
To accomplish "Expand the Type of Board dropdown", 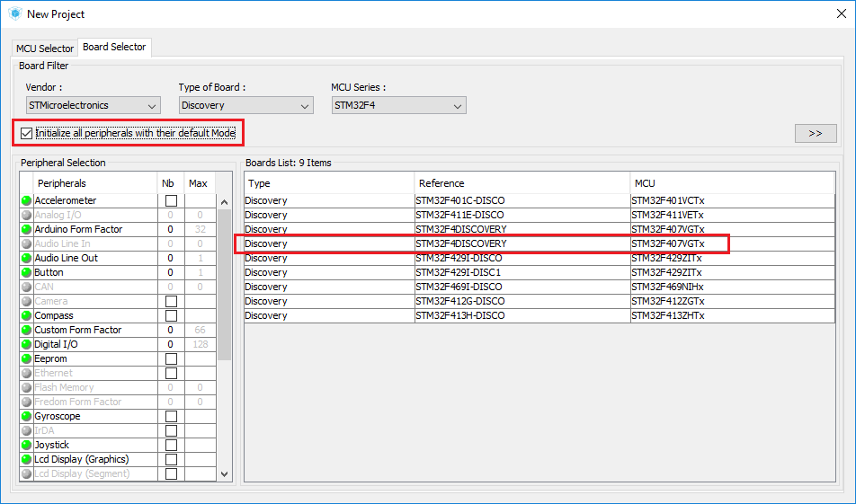I will click(x=245, y=106).
